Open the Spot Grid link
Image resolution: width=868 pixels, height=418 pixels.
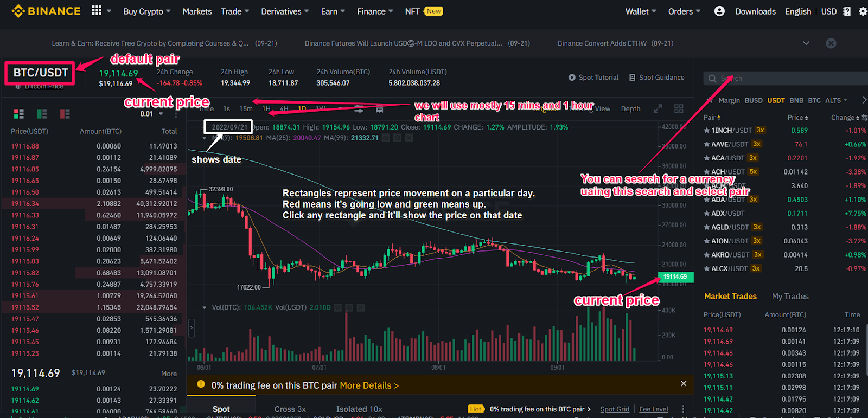point(615,409)
